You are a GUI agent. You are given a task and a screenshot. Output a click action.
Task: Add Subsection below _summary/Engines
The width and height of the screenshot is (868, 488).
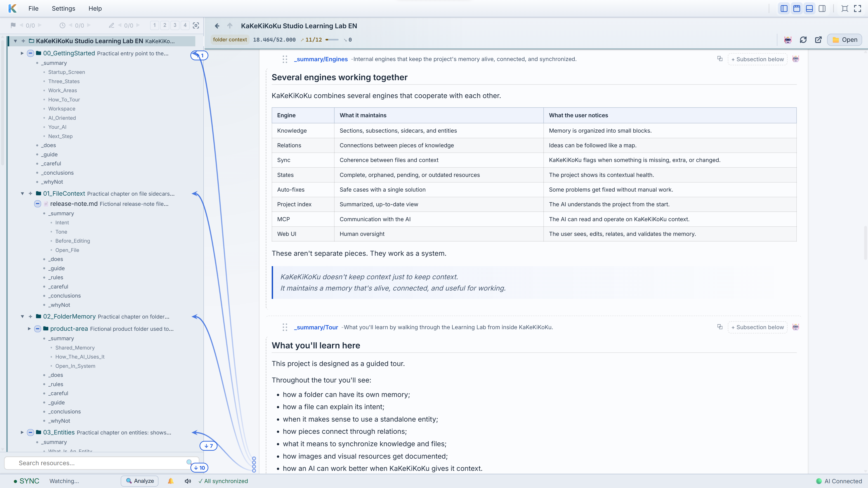(757, 59)
